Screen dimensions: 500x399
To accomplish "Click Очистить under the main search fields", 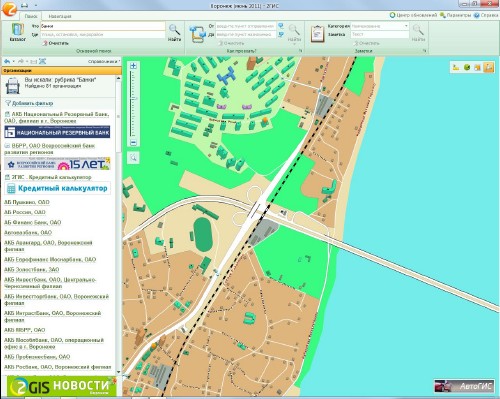I will [x=56, y=43].
